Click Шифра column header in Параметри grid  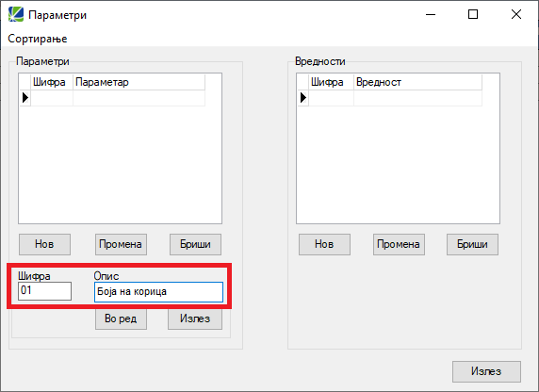pos(52,82)
